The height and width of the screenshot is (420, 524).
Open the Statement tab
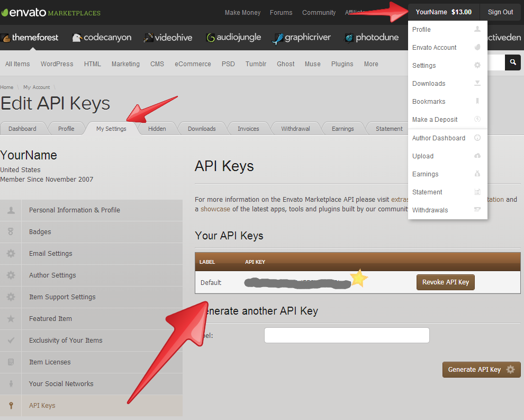pos(389,129)
